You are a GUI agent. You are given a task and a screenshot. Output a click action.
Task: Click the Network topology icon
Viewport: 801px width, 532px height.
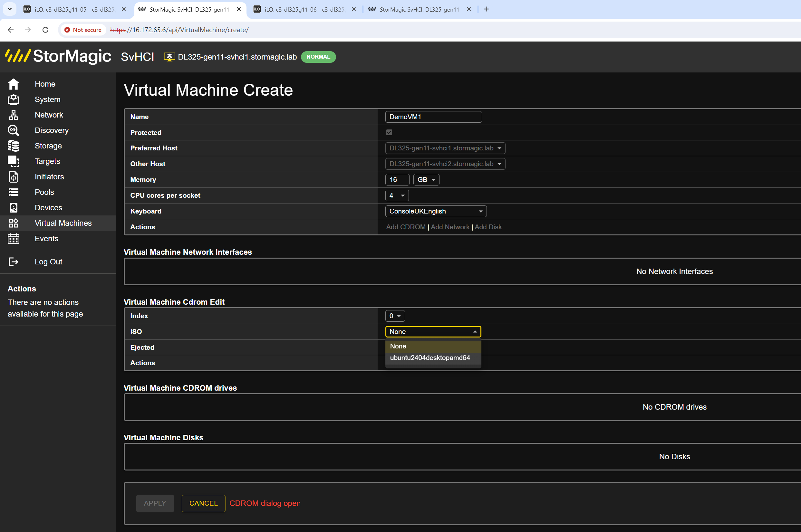[14, 115]
